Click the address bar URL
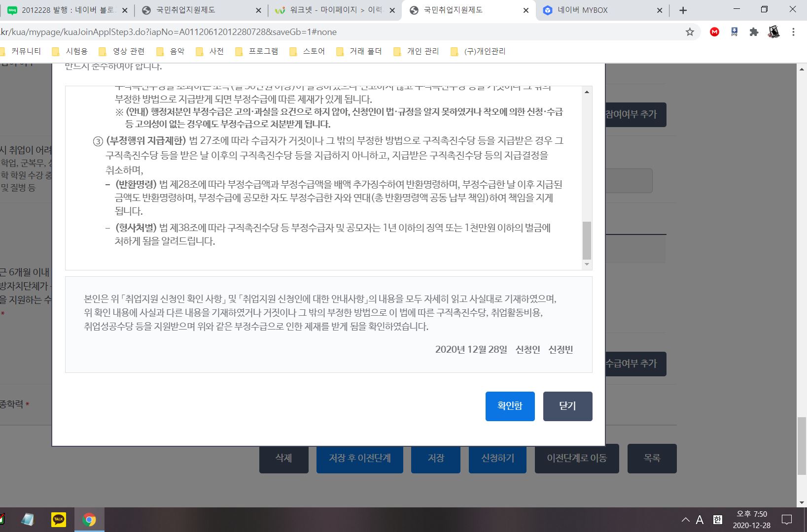 click(x=168, y=32)
